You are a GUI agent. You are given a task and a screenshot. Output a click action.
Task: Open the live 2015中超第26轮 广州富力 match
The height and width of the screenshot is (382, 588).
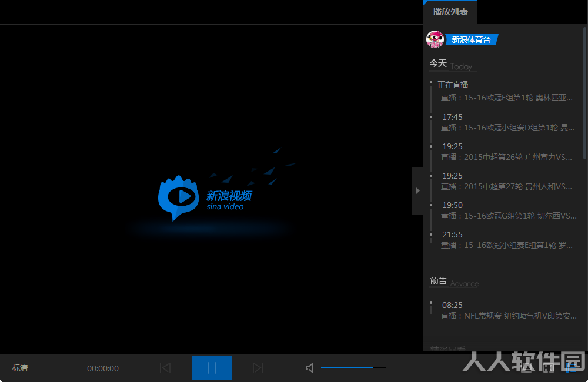pos(506,157)
